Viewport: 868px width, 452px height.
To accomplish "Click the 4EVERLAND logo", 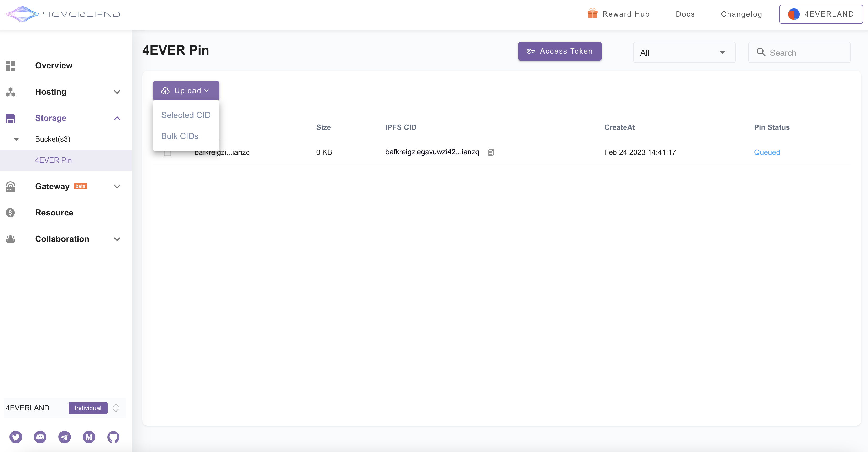I will pos(63,14).
